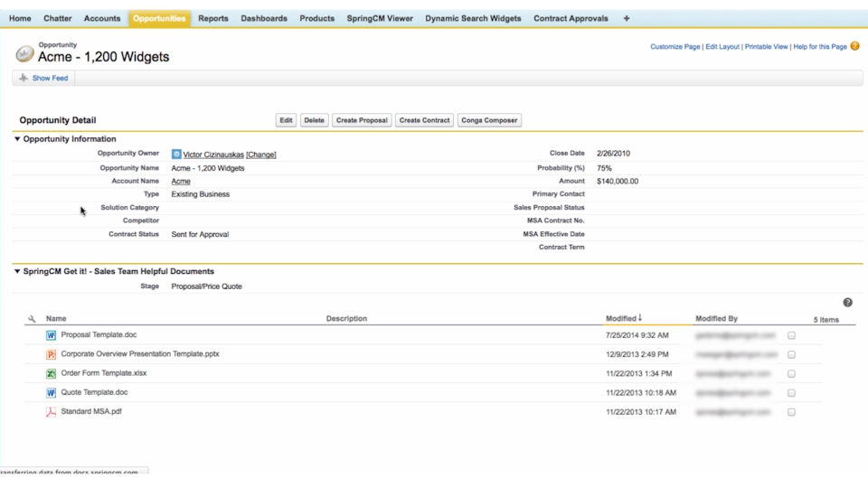Click the Edit button
The height and width of the screenshot is (488, 868).
(286, 120)
